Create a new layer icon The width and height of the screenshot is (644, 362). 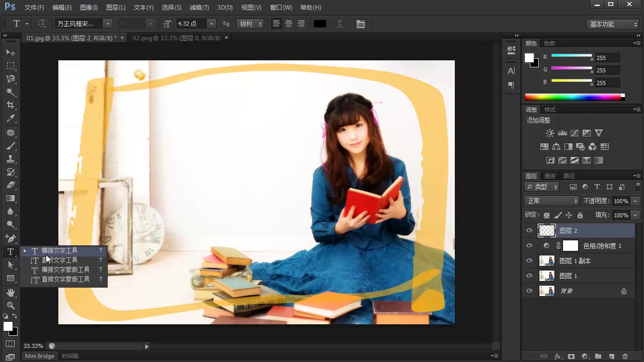[x=611, y=356]
